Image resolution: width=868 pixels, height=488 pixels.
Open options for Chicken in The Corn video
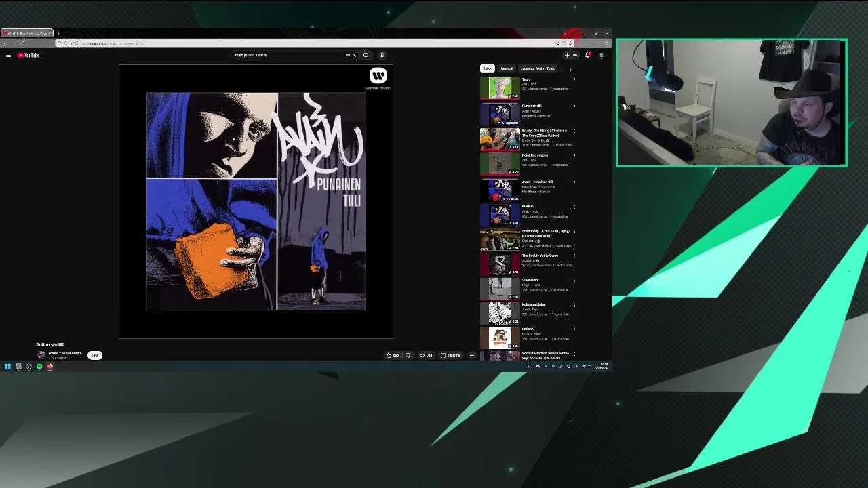click(574, 131)
